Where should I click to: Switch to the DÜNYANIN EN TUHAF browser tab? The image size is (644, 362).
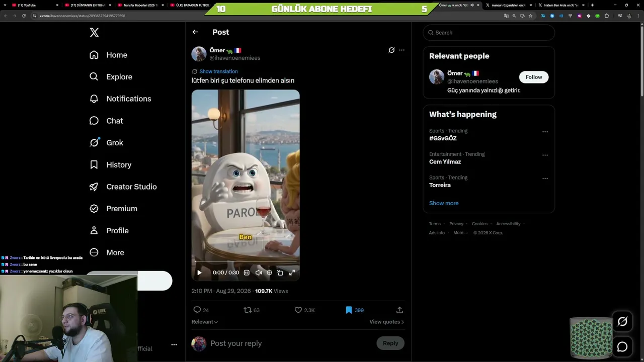point(88,5)
